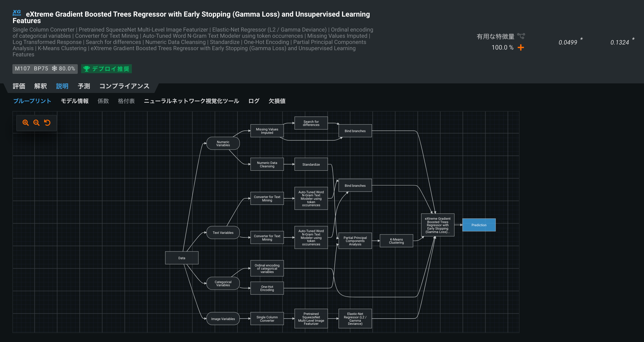The height and width of the screenshot is (342, 644).
Task: Click eXtreme Gradient Boosted Trees Regressor node
Action: (x=438, y=225)
